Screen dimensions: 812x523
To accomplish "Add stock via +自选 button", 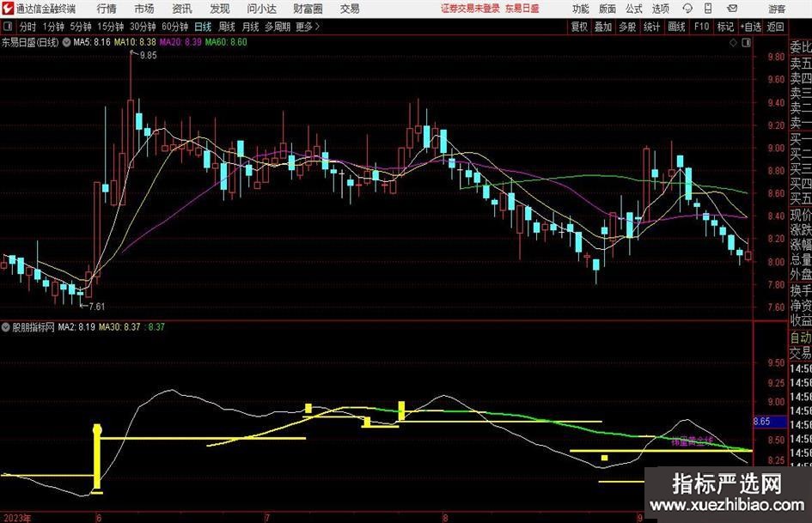I will pyautogui.click(x=751, y=27).
